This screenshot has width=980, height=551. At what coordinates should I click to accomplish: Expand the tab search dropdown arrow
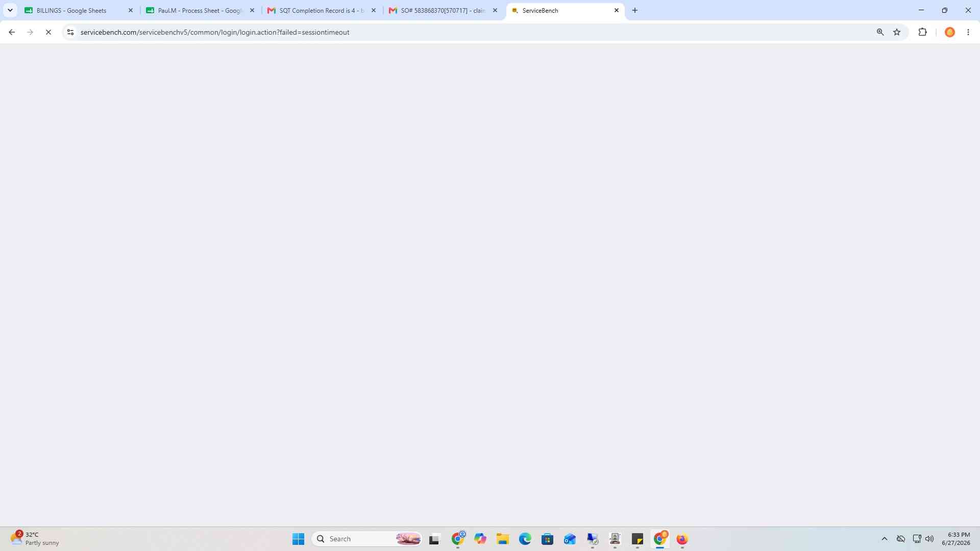pyautogui.click(x=10, y=10)
